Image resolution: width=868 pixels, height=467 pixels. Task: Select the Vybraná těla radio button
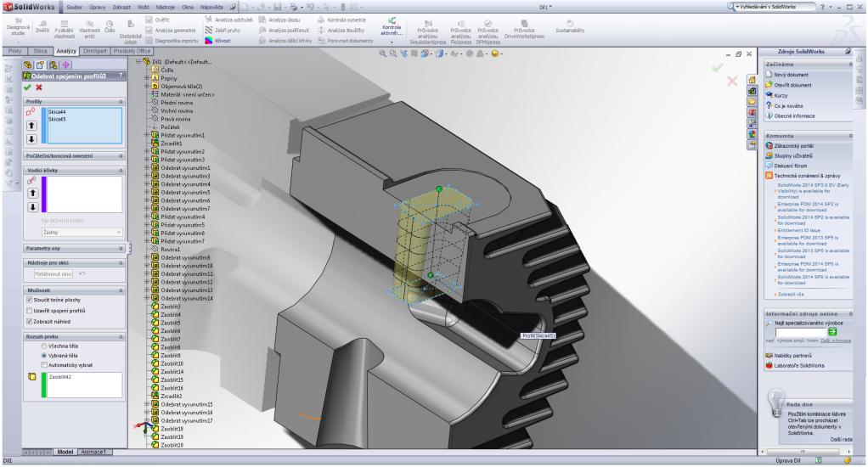tap(44, 356)
